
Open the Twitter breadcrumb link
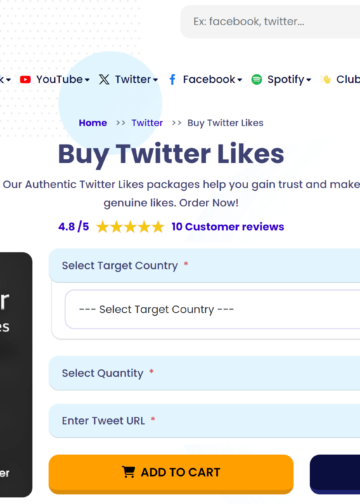[x=147, y=123]
